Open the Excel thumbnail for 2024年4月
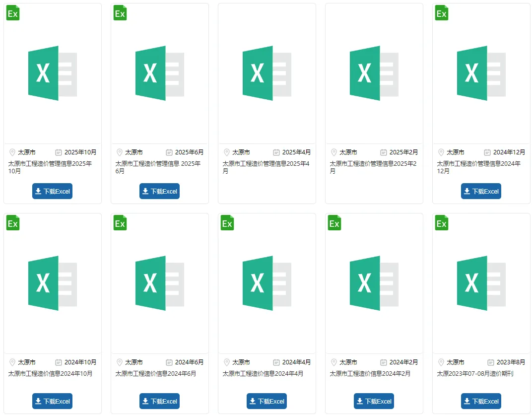 [267, 283]
